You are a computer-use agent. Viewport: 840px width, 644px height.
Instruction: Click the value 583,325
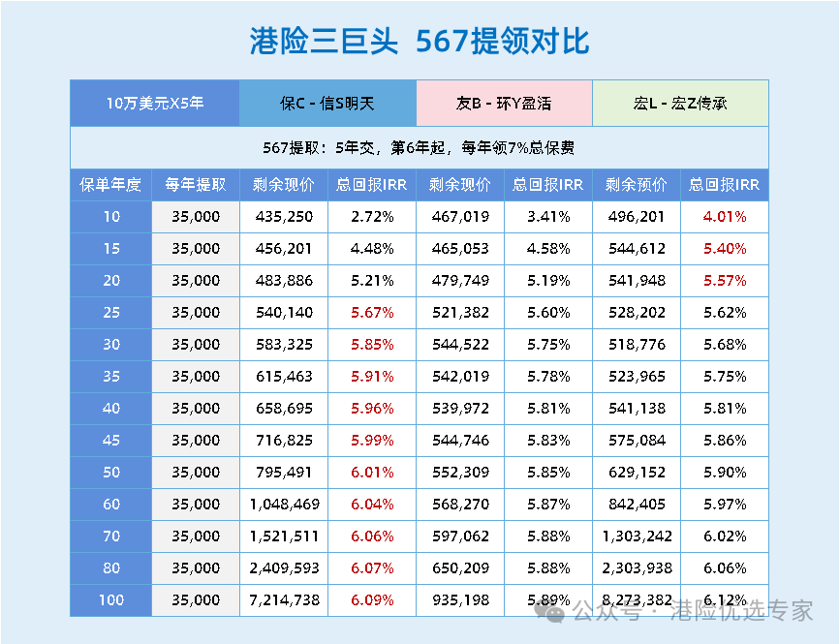[x=284, y=345]
